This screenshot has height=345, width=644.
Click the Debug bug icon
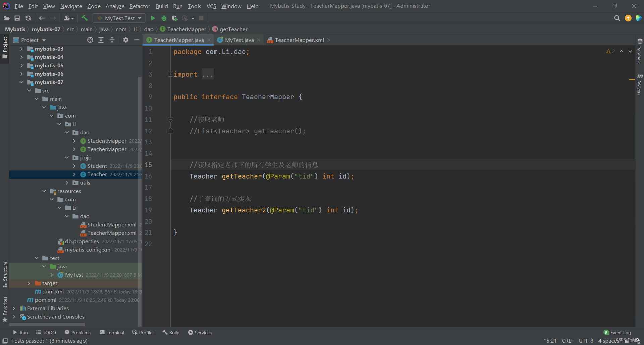(164, 18)
